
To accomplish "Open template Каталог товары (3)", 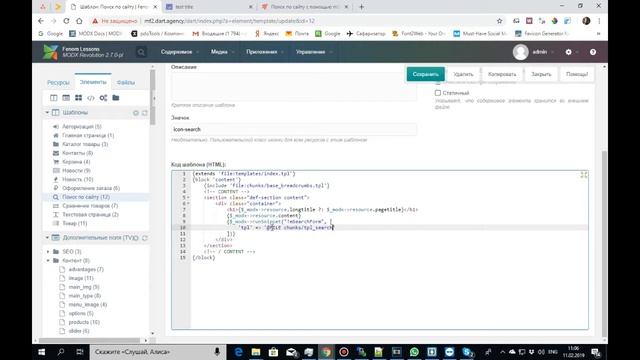I will click(x=85, y=144).
